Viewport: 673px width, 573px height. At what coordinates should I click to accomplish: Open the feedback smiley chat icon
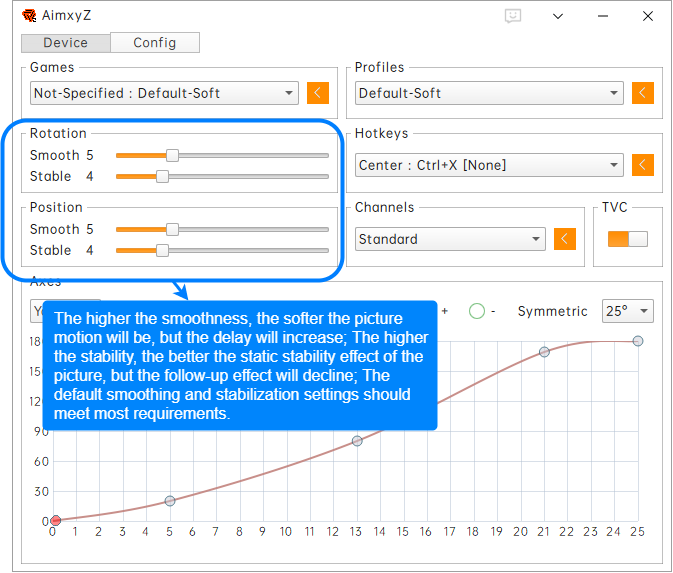click(x=513, y=16)
